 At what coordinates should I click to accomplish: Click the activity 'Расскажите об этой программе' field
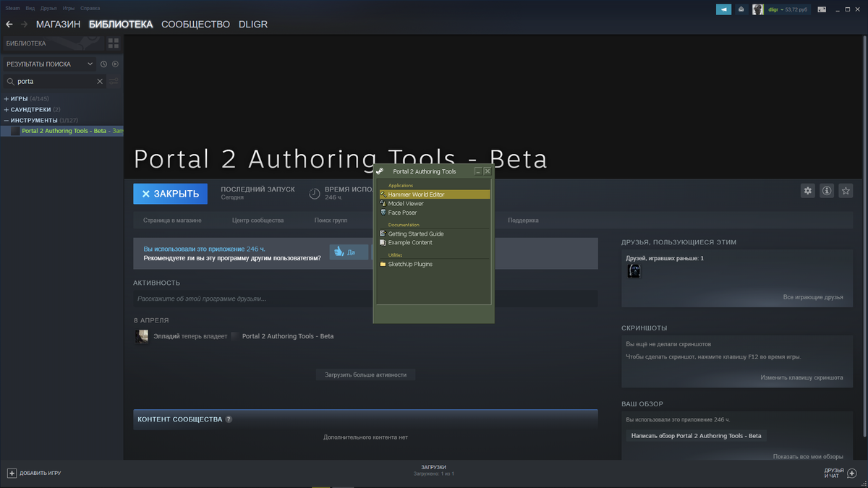[x=365, y=299]
